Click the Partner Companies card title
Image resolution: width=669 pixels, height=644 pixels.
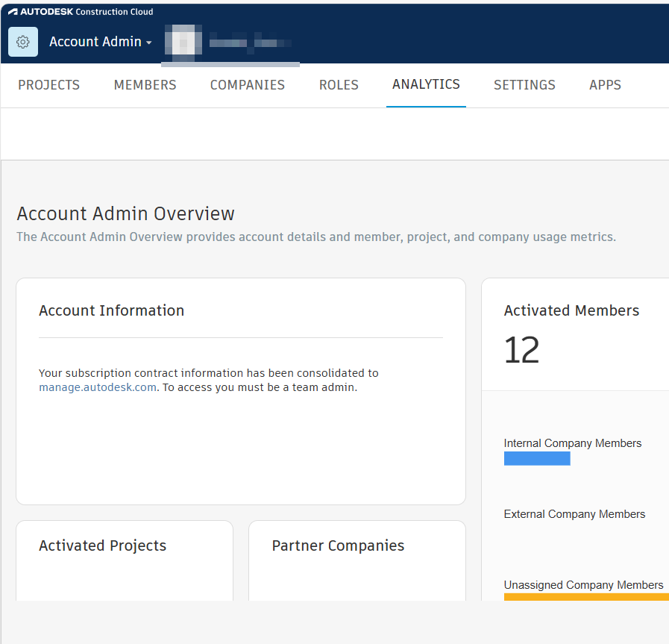338,545
